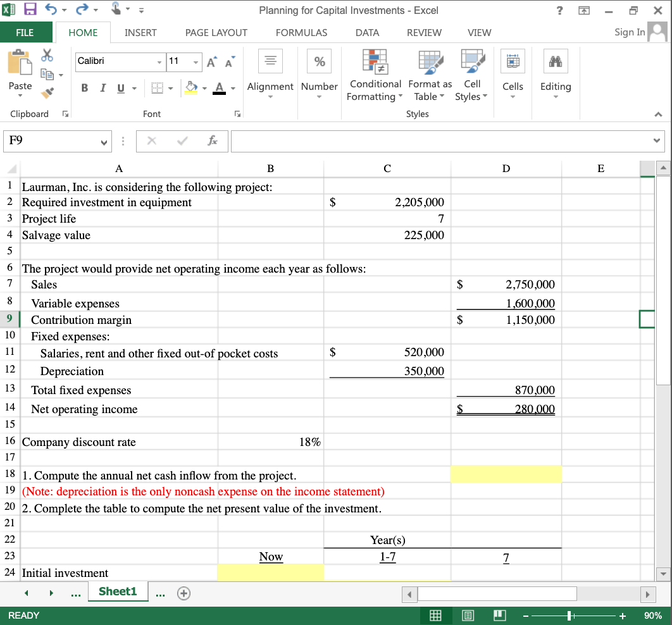
Task: Toggle bold formatting
Action: (84, 88)
